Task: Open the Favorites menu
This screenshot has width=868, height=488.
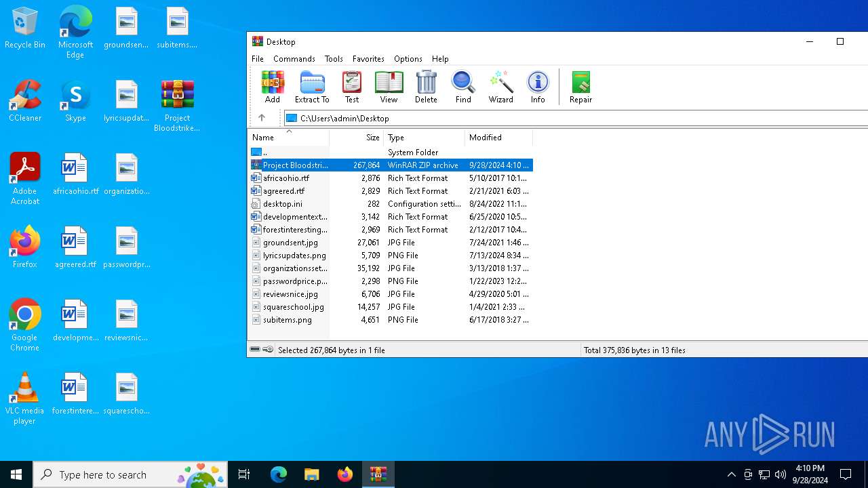Action: 368,59
